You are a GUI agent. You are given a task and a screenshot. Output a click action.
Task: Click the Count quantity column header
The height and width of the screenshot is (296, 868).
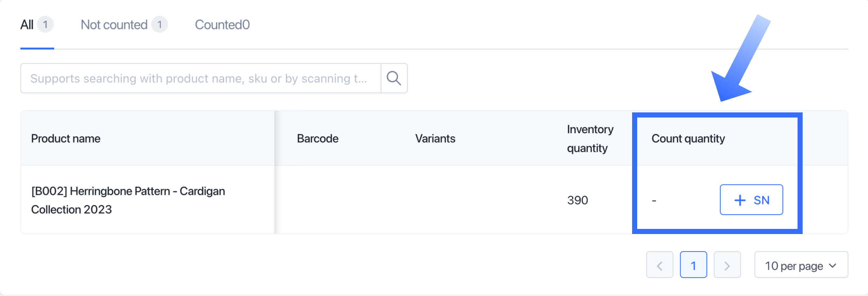[688, 139]
